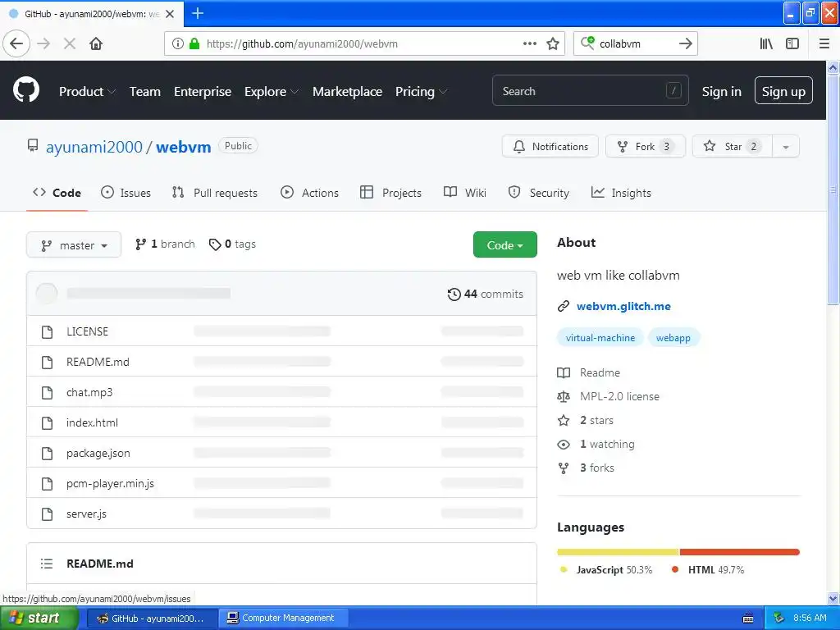Click the green padlock security icon

[194, 43]
